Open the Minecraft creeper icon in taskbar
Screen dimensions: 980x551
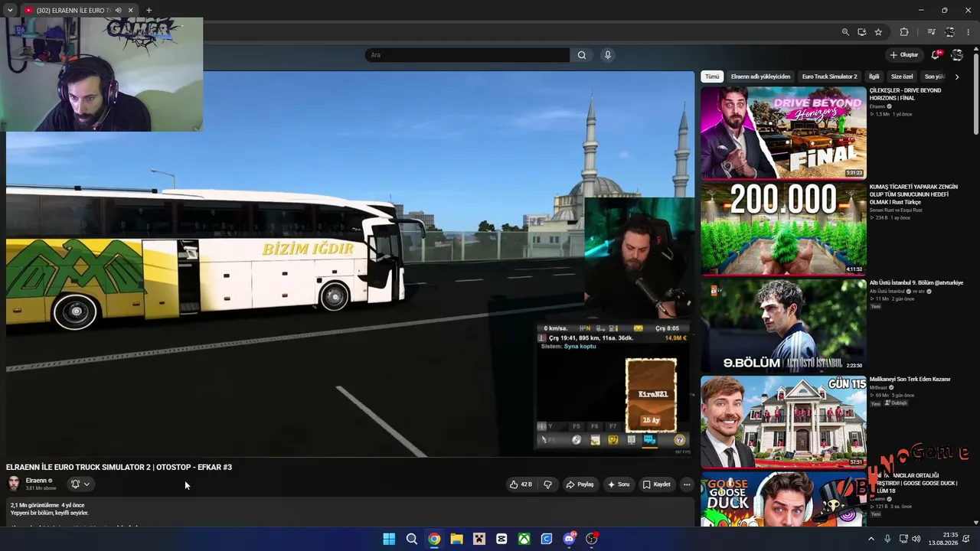479,539
